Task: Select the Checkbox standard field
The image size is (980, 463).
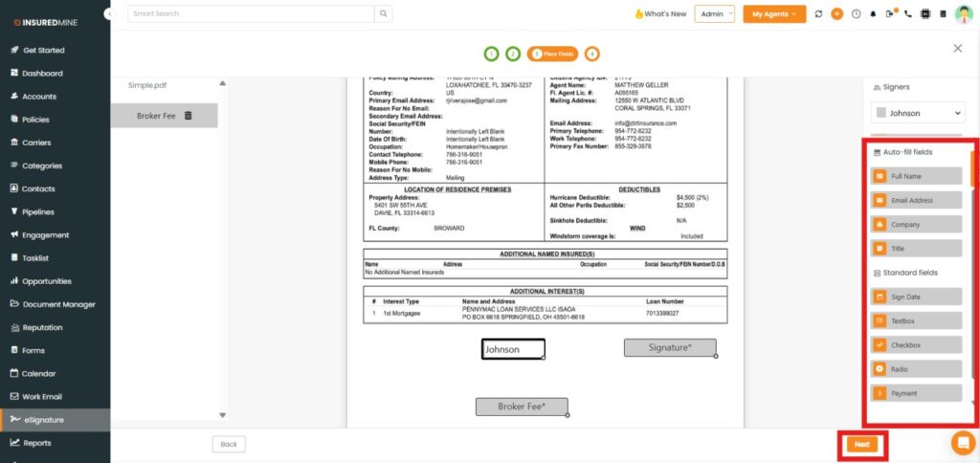Action: 916,344
